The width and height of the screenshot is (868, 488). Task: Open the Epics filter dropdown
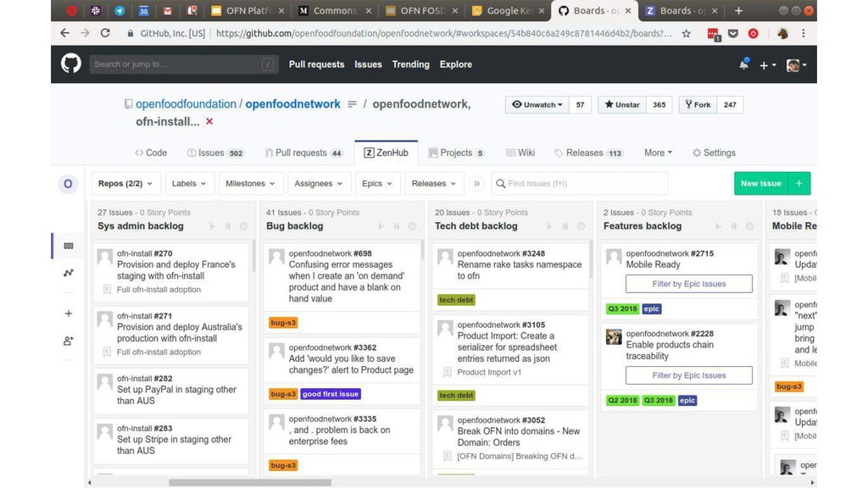[x=377, y=184]
